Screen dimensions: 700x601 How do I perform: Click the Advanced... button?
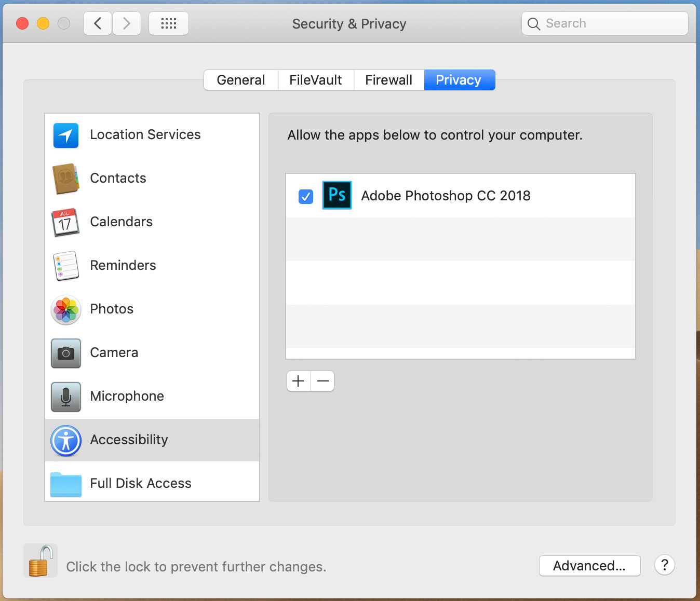589,566
